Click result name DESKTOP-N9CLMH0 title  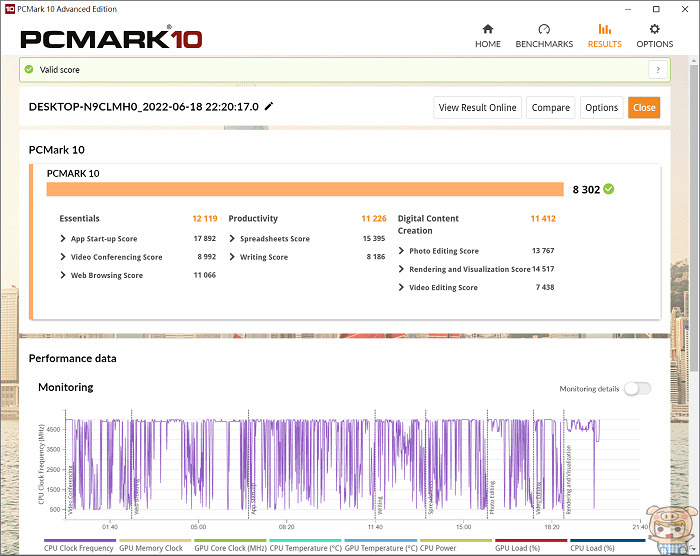click(144, 107)
